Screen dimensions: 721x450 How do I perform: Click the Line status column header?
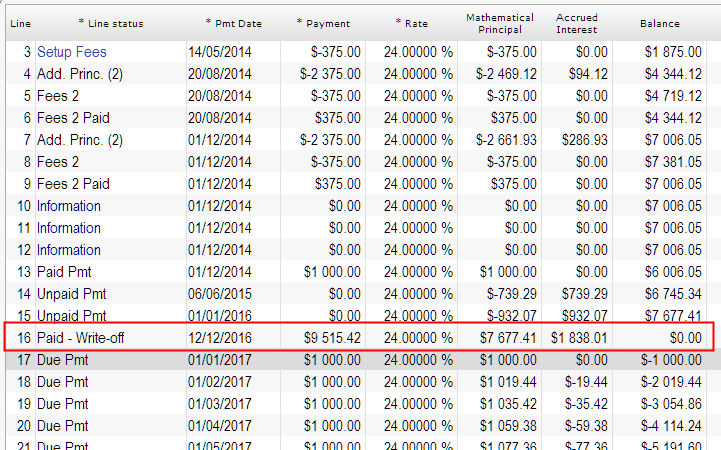110,23
